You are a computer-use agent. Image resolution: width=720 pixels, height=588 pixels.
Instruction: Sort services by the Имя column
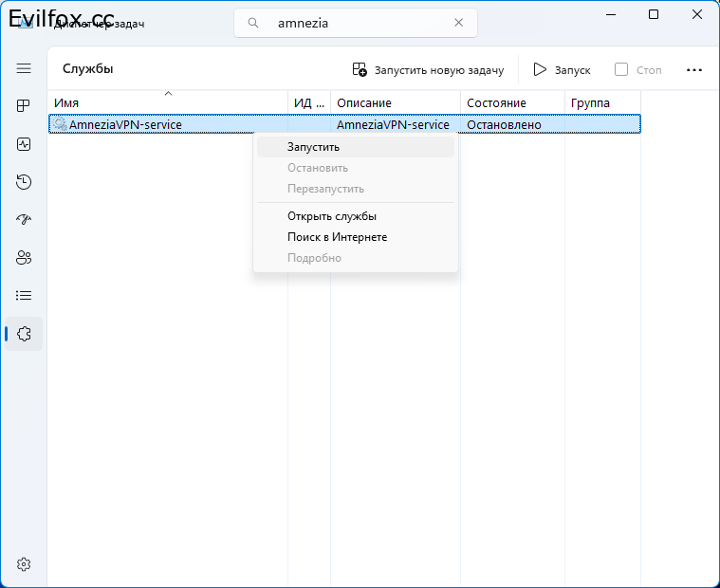(167, 102)
